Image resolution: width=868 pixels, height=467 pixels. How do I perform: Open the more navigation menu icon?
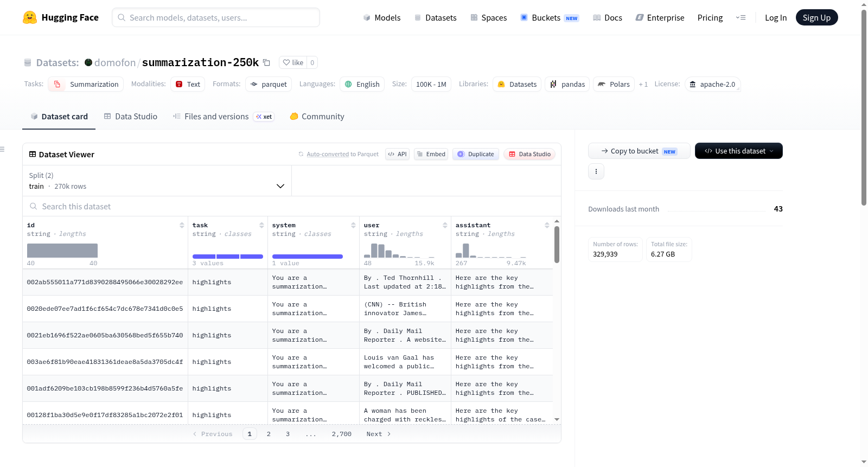(741, 17)
